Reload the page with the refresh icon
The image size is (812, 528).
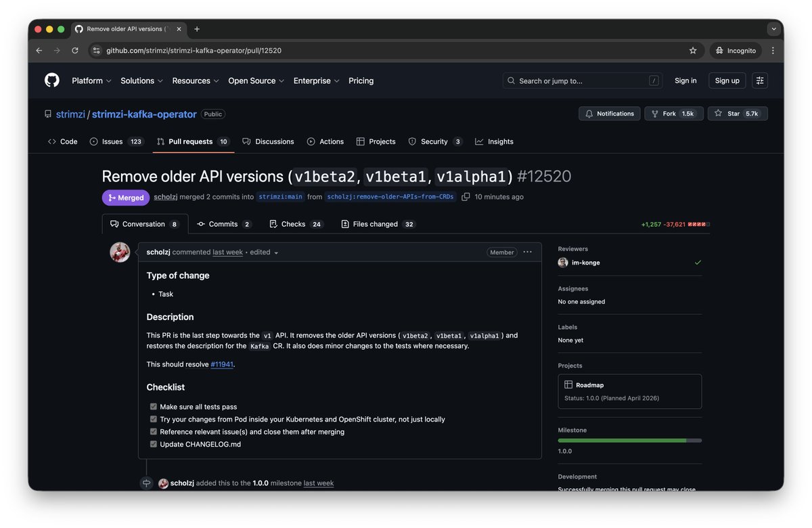pyautogui.click(x=75, y=51)
